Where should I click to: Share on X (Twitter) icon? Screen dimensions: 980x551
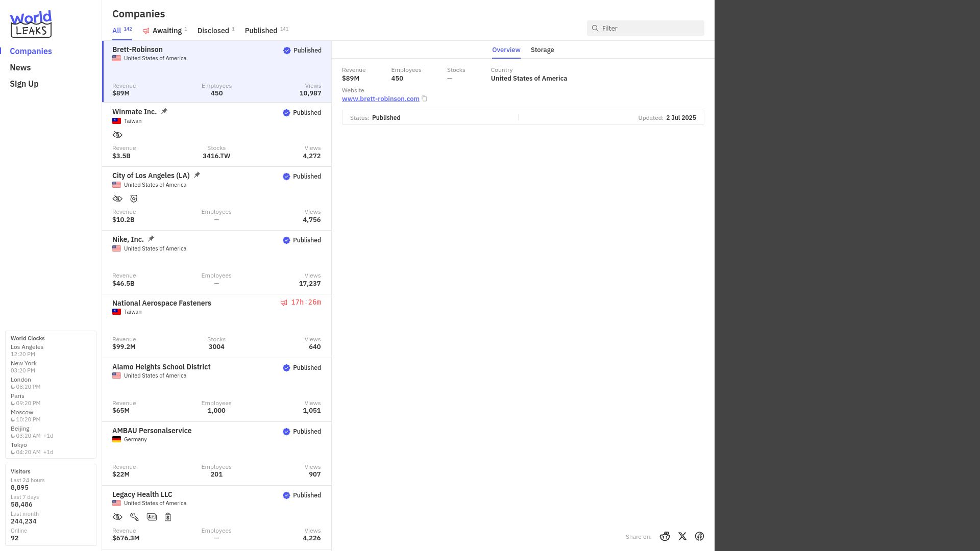click(682, 536)
